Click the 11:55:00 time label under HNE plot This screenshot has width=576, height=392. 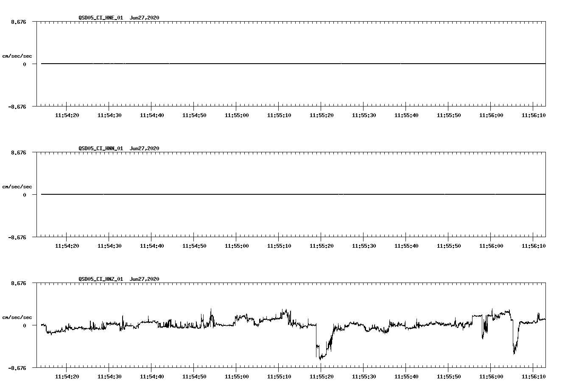point(237,115)
